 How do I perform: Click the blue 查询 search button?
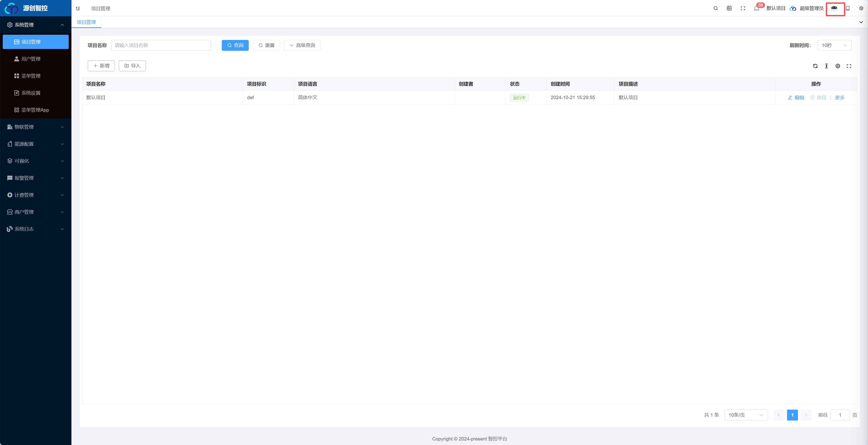click(235, 46)
